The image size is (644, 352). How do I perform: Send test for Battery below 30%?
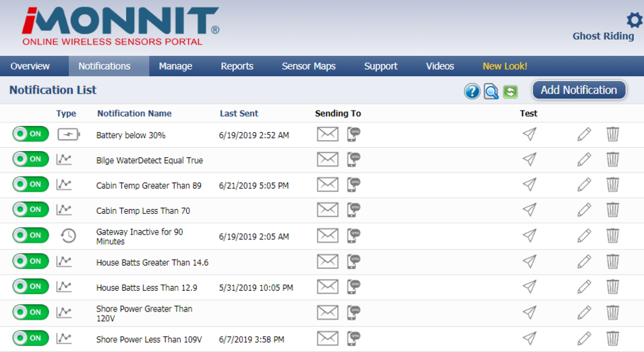[529, 134]
